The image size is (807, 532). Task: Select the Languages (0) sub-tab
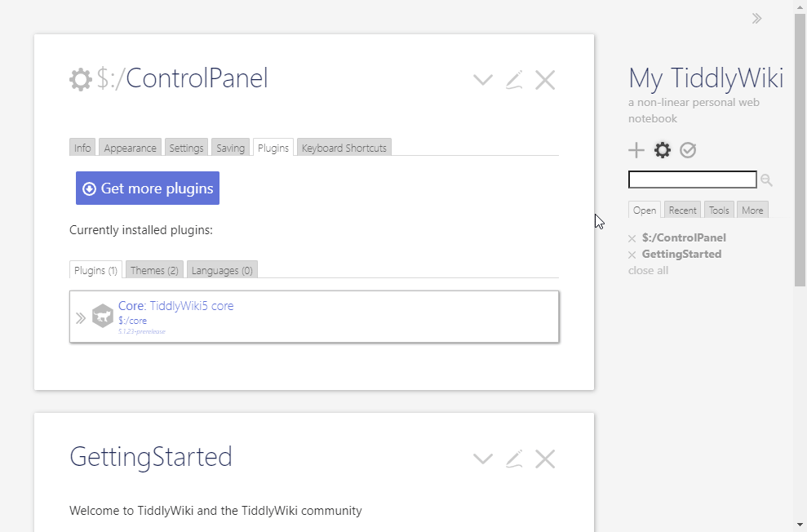point(222,270)
